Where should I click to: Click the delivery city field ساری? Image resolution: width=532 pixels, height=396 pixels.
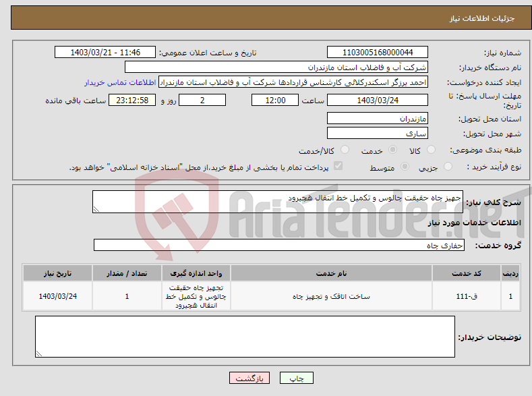point(378,133)
